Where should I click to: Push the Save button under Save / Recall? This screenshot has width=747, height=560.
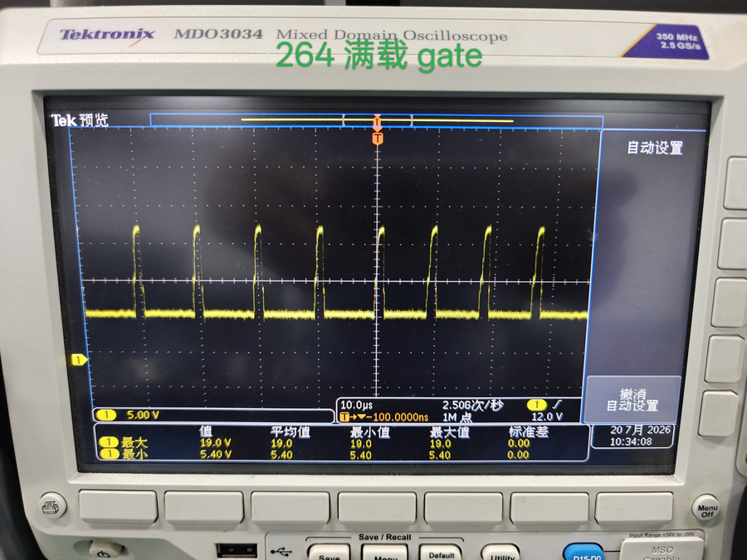329,553
